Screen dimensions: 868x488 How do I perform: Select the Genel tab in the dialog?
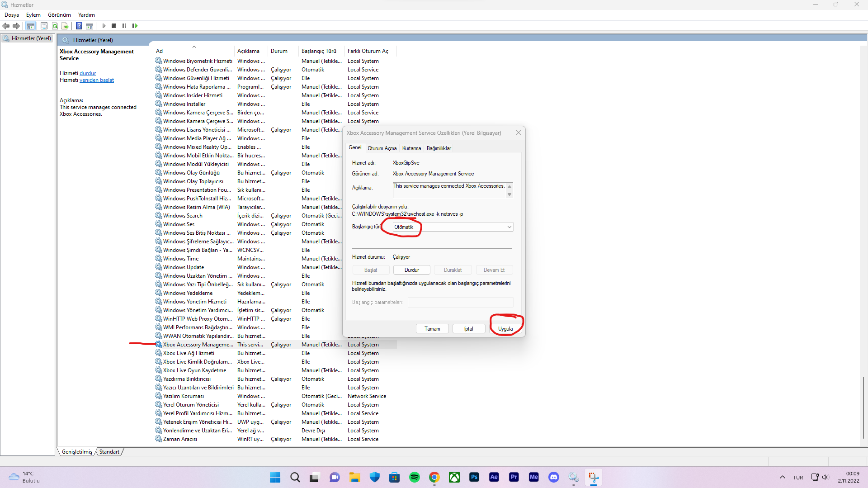pos(355,148)
